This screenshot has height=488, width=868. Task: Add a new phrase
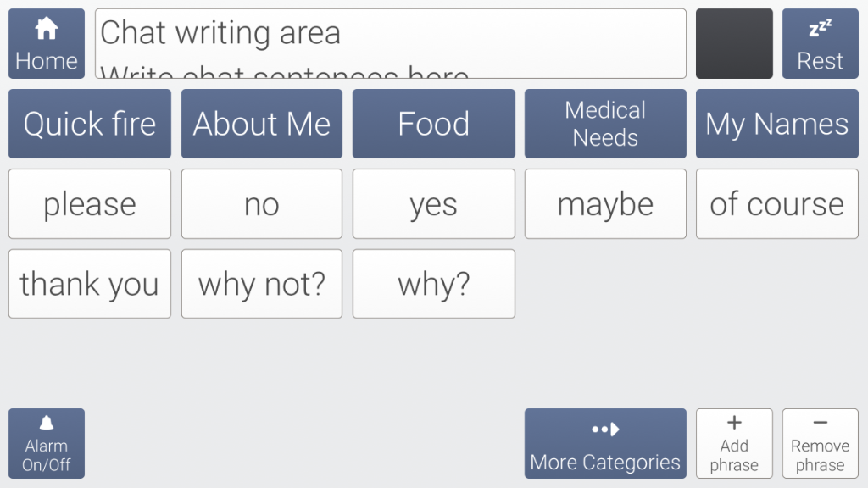pos(734,443)
